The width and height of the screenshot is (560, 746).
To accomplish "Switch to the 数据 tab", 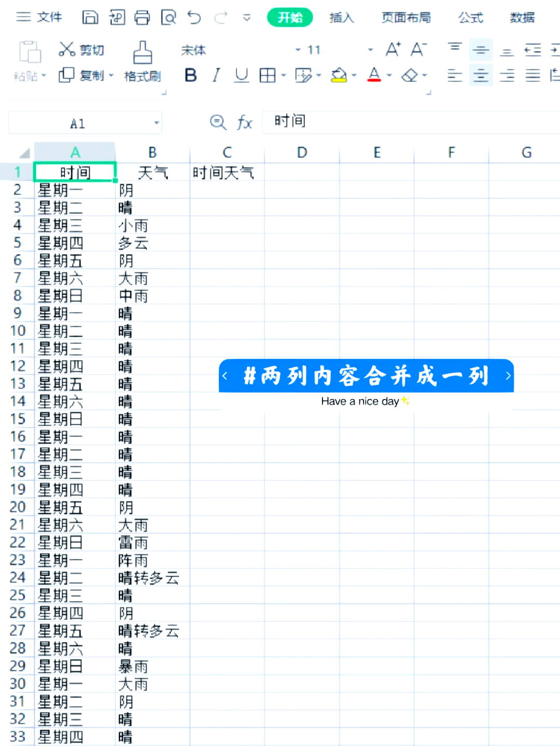I will pyautogui.click(x=522, y=18).
